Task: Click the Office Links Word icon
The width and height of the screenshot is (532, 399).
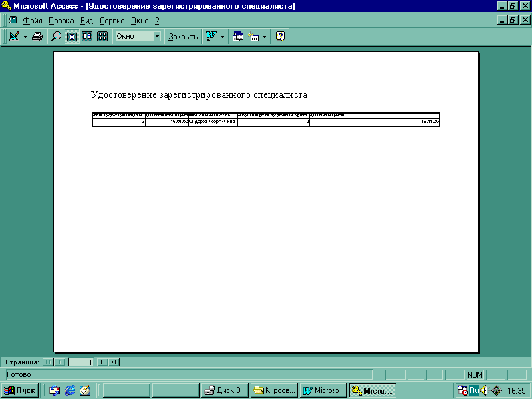Action: 211,37
